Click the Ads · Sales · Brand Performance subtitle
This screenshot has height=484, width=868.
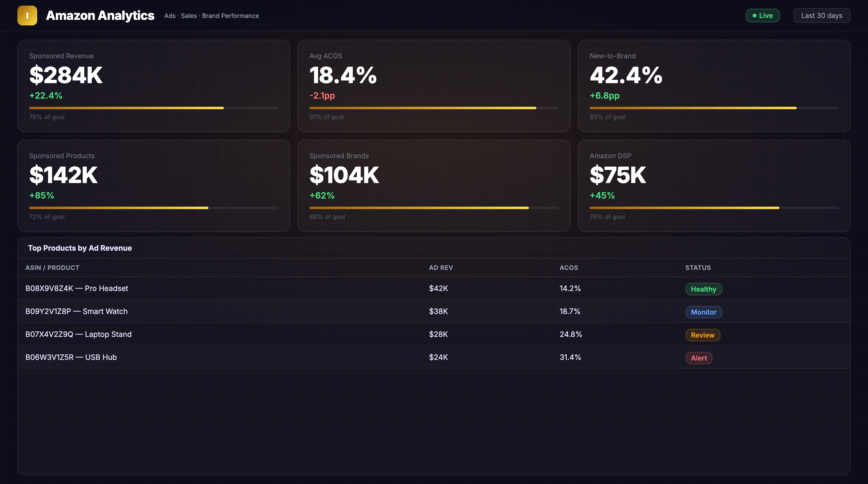[x=212, y=16]
